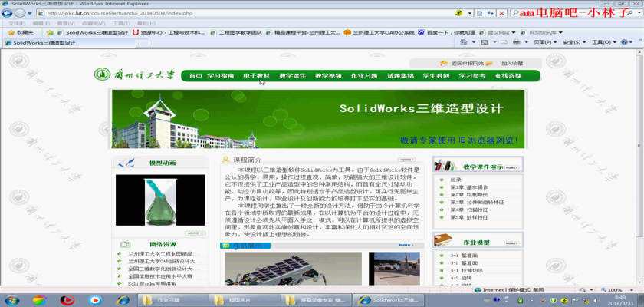Open the pinned Internet Explorer taskbar icon
This screenshot has width=644, height=307.
123,300
